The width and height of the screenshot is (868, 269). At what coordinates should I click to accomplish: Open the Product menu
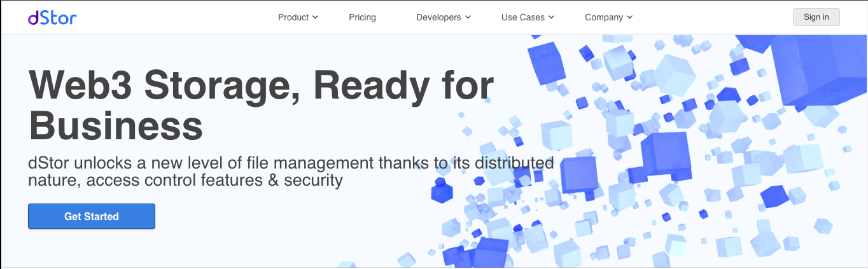[x=298, y=17]
